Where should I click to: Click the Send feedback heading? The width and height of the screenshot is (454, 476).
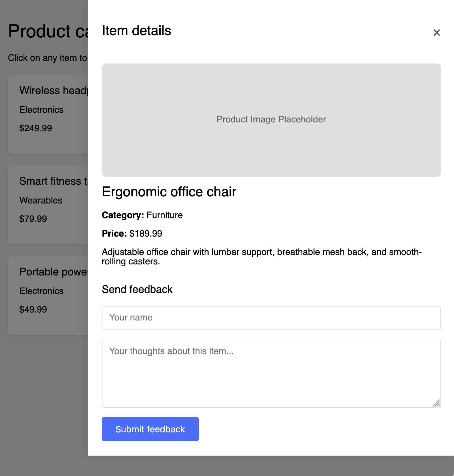137,289
